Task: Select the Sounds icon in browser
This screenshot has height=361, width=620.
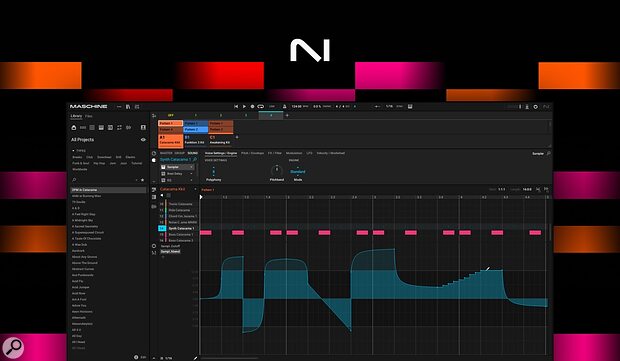Action: pos(92,127)
